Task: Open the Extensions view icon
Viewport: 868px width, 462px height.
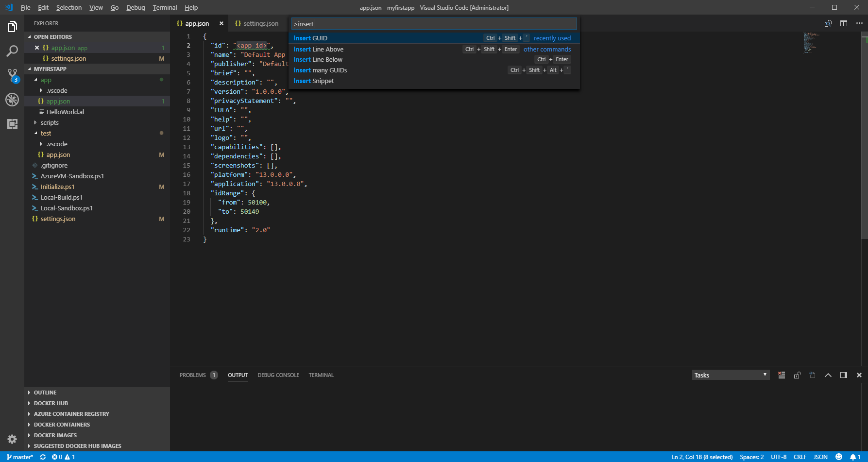Action: (x=12, y=124)
